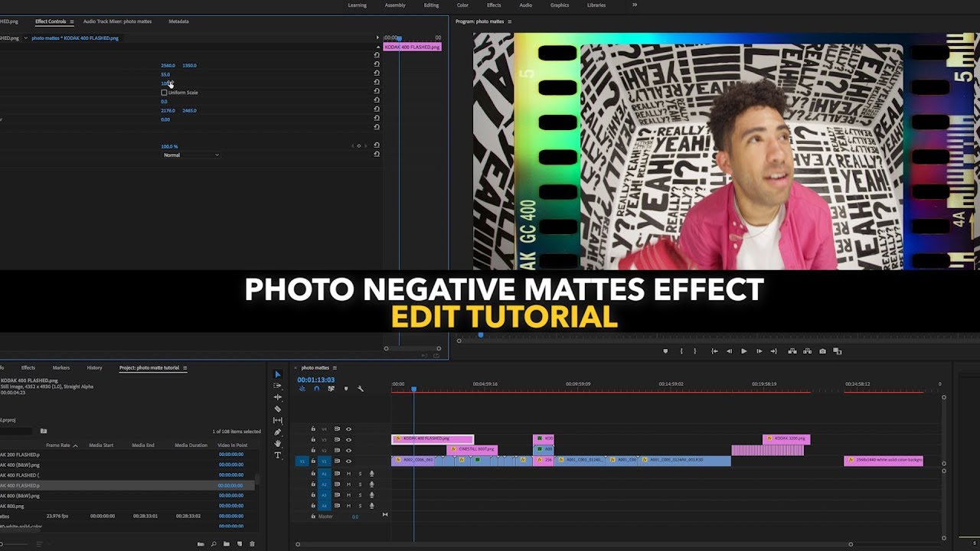
Task: Reset the Opacity 100.0 % parameter
Action: click(x=377, y=146)
